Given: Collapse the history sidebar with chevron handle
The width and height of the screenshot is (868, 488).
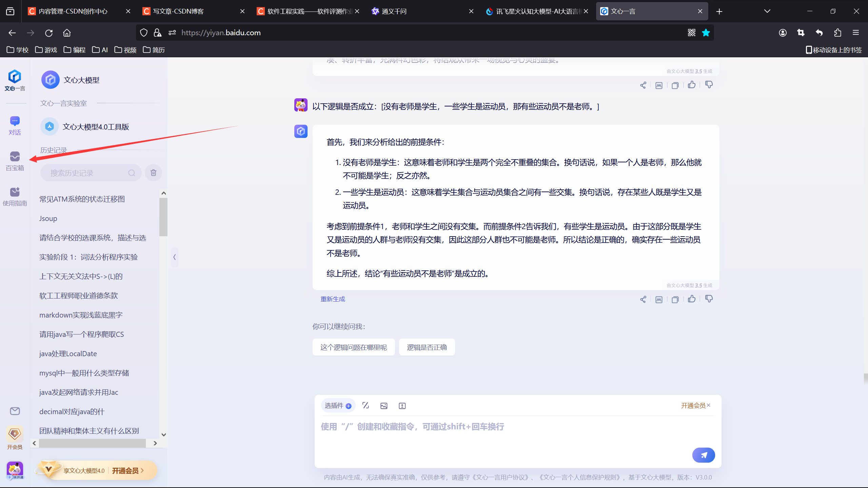Looking at the screenshot, I should point(174,257).
